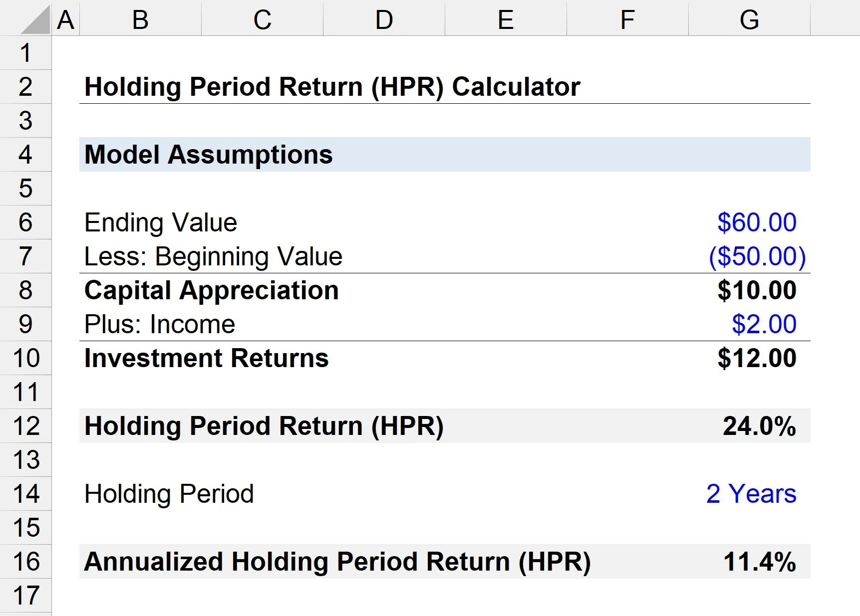Select column D header
The image size is (860, 616).
(384, 20)
